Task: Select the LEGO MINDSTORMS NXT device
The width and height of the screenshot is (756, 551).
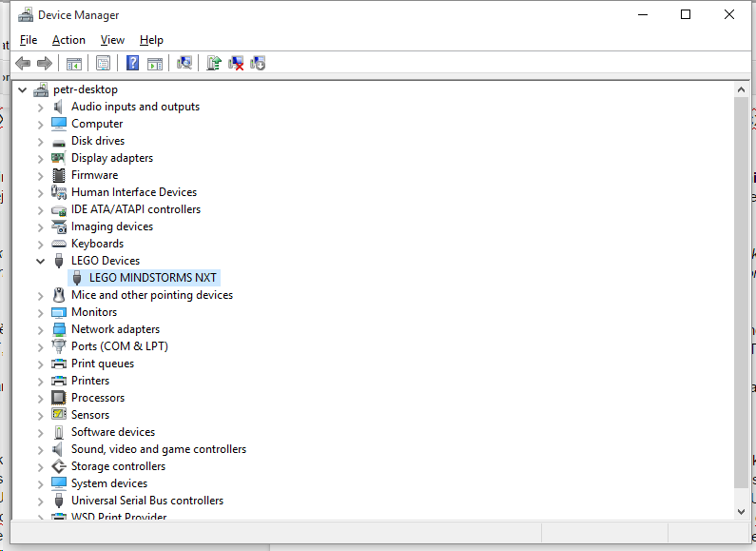Action: [152, 278]
